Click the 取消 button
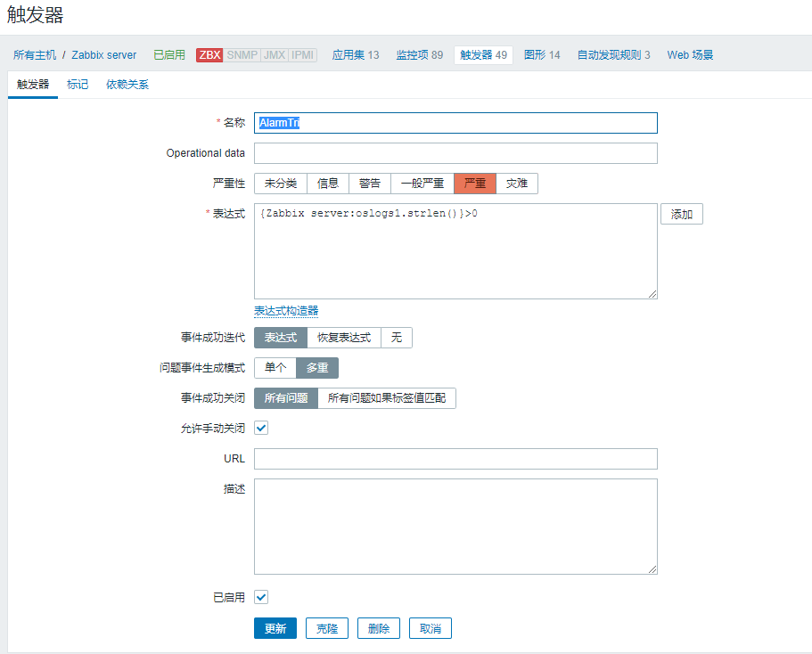Screen dimensions: 812x654 [431, 628]
